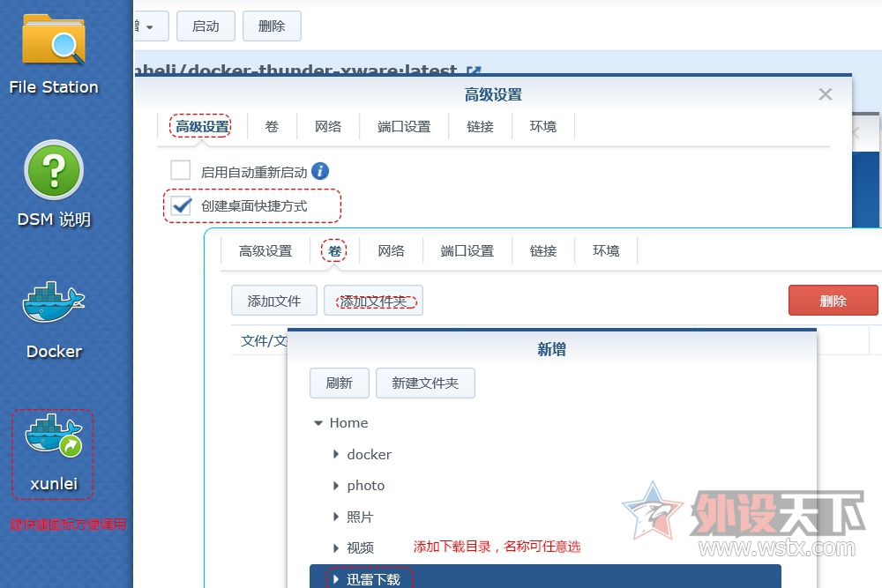
Task: Select the docker folder name
Action: coord(369,454)
